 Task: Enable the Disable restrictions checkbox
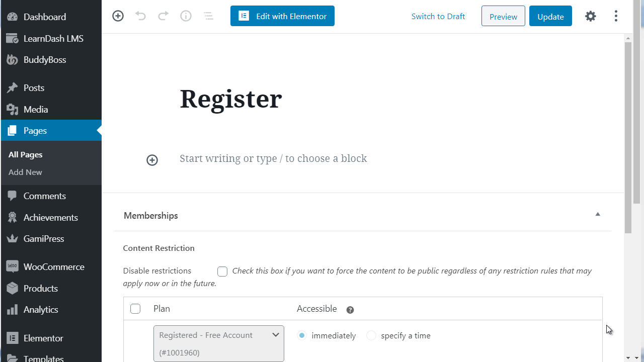222,271
